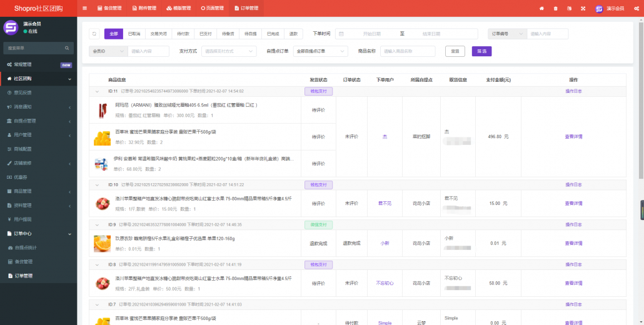The height and width of the screenshot is (325, 644).
Task: Click the hamburger menu toggle icon
Action: (84, 8)
